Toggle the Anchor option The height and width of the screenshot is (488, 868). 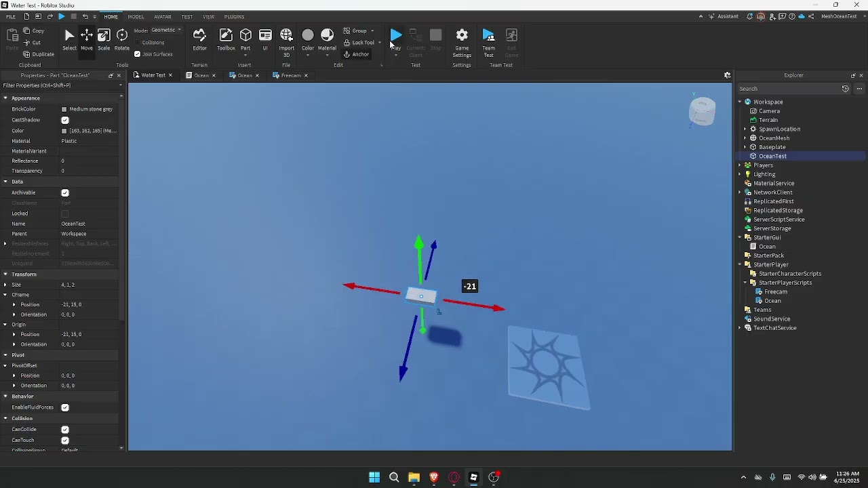[356, 54]
